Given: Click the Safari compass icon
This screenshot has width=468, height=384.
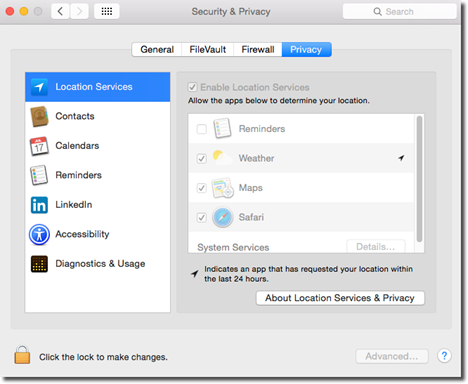Looking at the screenshot, I should (x=222, y=217).
